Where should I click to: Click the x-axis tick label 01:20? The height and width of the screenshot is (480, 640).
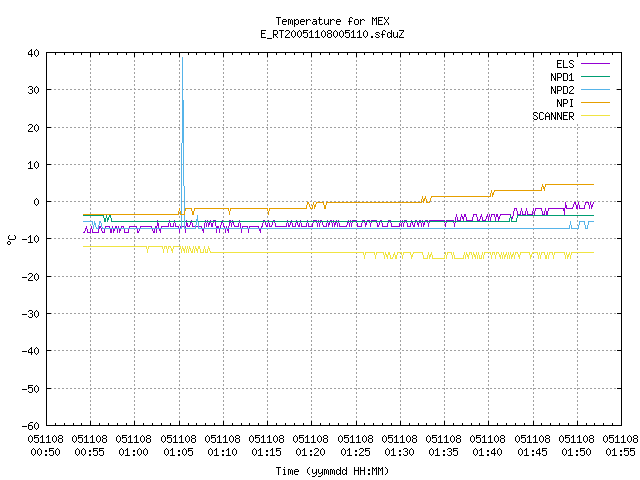point(311,452)
